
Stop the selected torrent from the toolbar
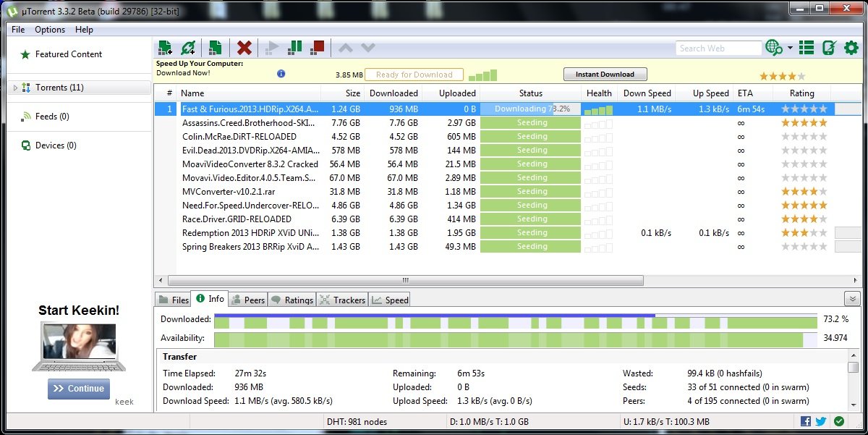(317, 48)
